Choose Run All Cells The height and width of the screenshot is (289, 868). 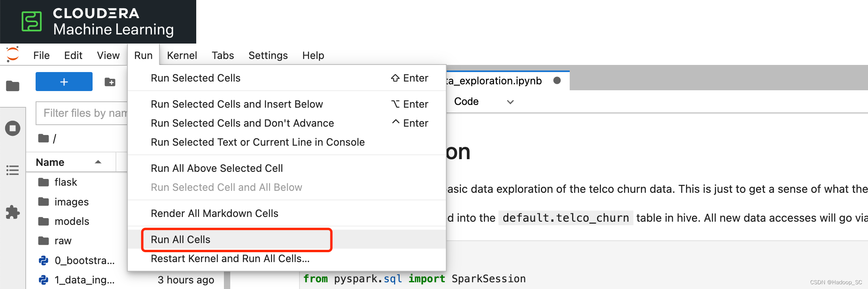point(287,240)
